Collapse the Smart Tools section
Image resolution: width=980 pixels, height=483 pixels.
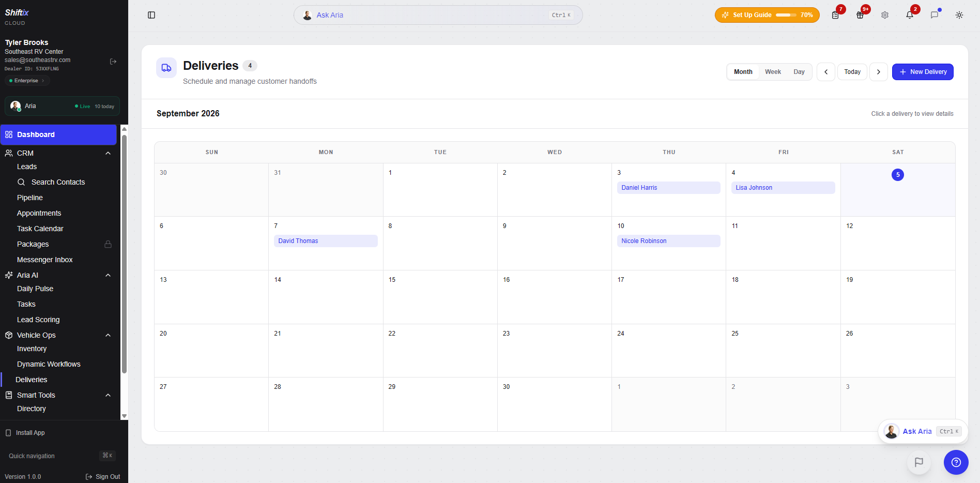(x=108, y=395)
